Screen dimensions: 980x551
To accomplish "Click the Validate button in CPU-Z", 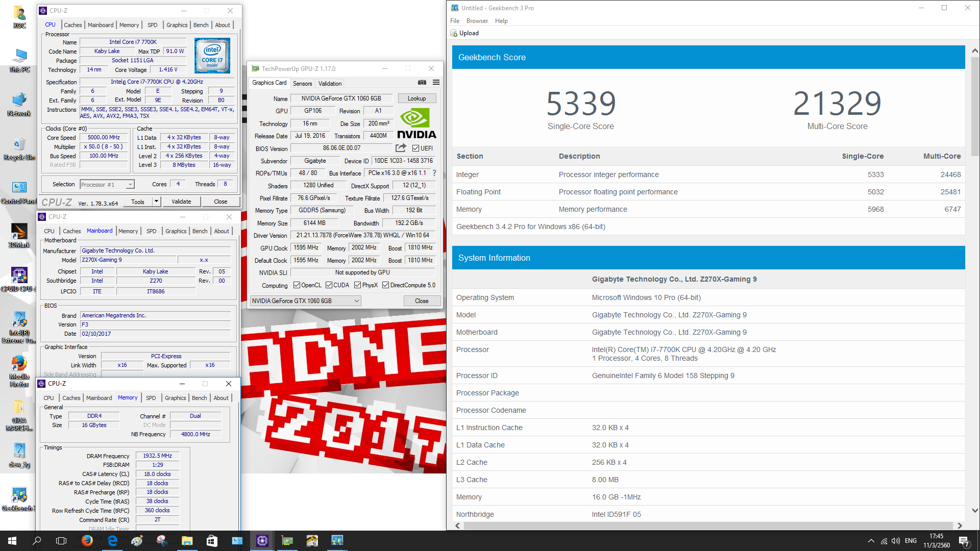I will pos(181,202).
